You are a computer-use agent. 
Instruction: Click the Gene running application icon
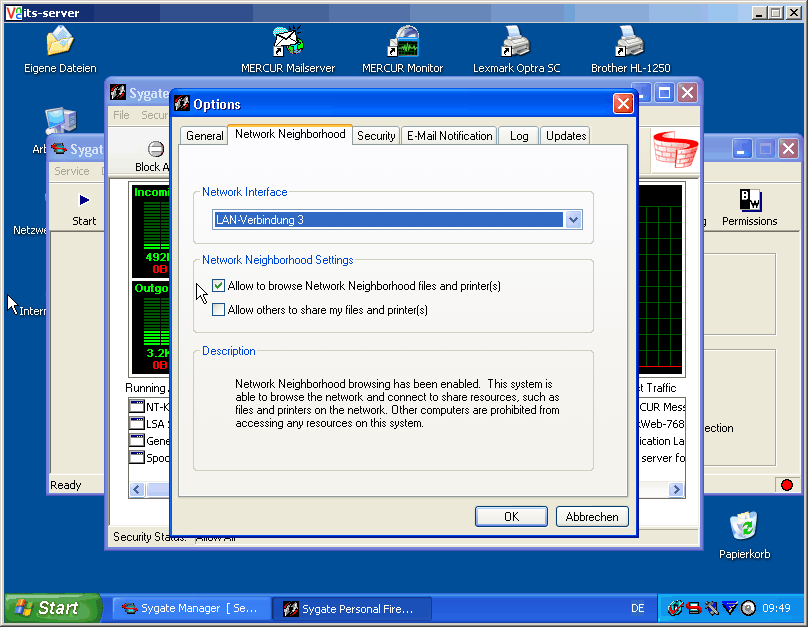(x=137, y=440)
